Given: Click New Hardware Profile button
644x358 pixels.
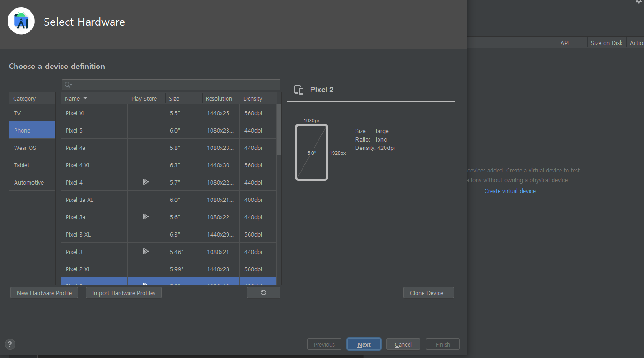Looking at the screenshot, I should tap(44, 293).
